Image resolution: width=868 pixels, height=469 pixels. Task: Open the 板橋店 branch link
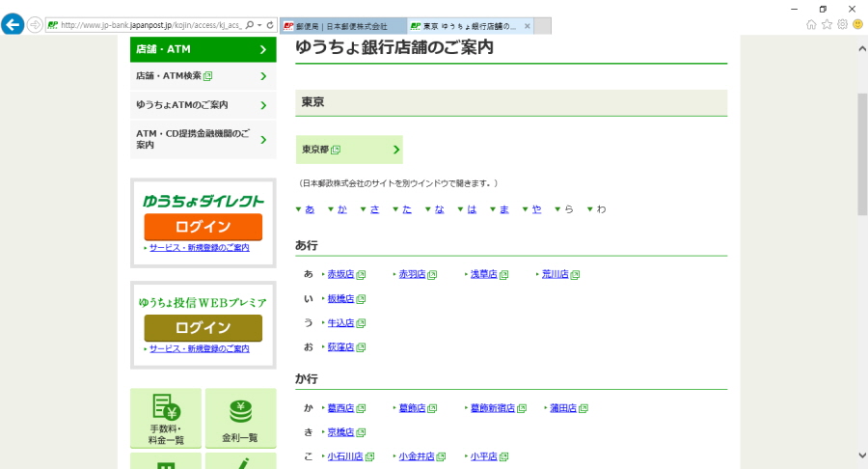[x=340, y=298]
